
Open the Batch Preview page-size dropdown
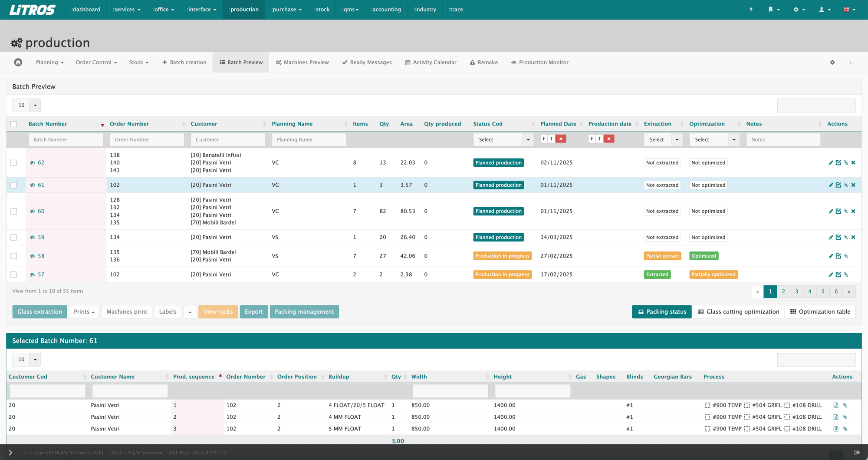[x=26, y=105]
